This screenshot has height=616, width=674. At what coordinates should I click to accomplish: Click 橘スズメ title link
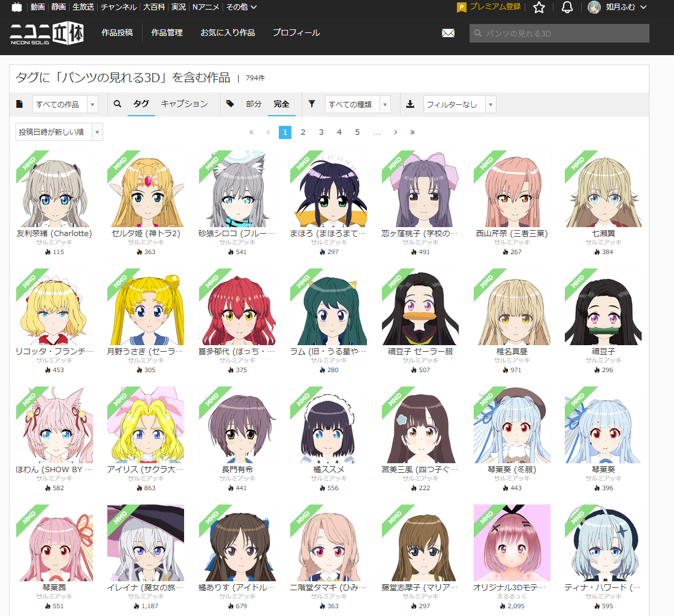329,470
